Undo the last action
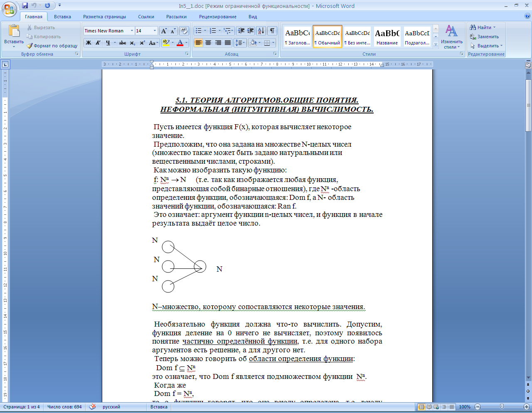Viewport: 532px width, 413px height. pos(34,6)
